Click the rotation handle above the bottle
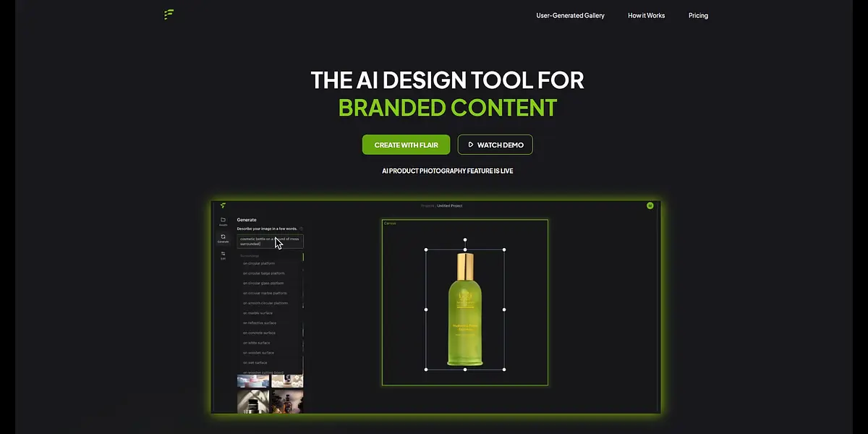 tap(465, 239)
